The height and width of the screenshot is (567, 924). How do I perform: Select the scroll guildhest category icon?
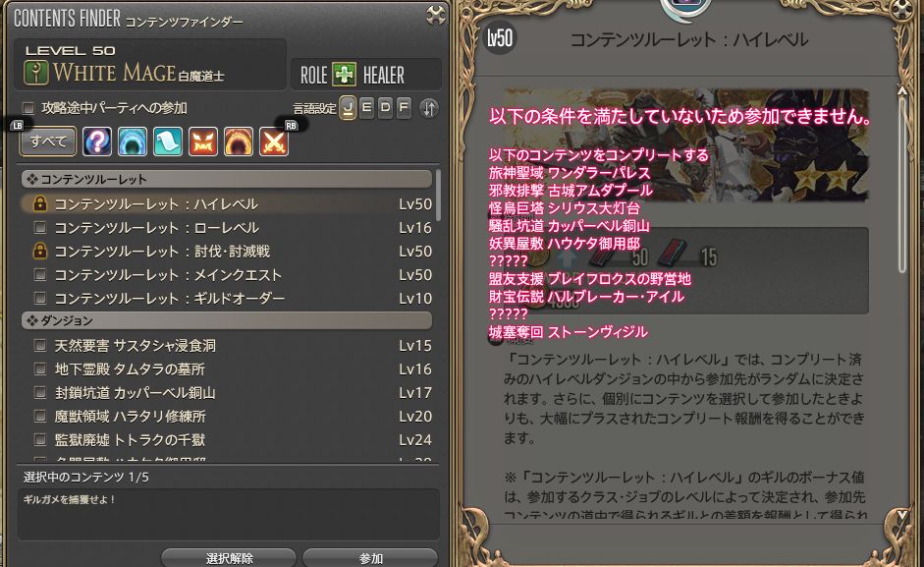168,142
